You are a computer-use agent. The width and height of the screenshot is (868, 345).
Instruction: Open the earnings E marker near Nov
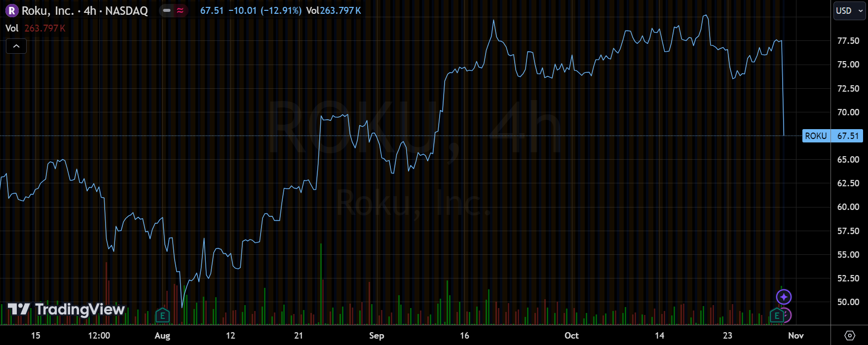777,315
